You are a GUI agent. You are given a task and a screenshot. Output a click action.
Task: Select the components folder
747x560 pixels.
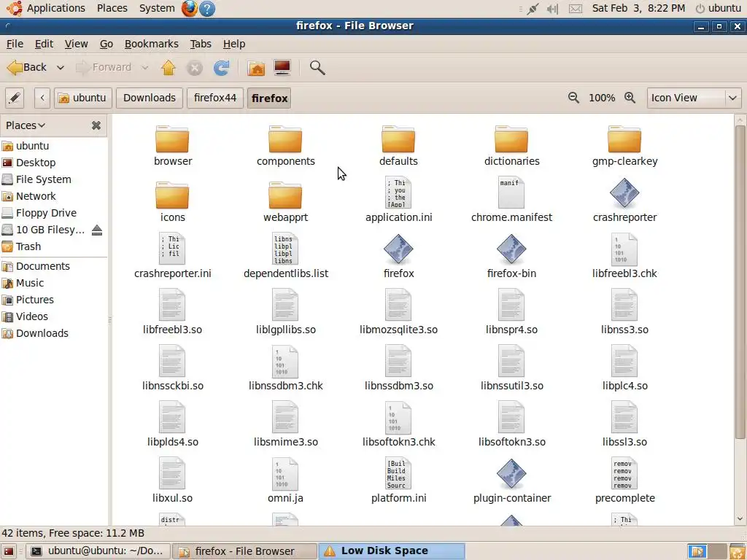coord(285,139)
